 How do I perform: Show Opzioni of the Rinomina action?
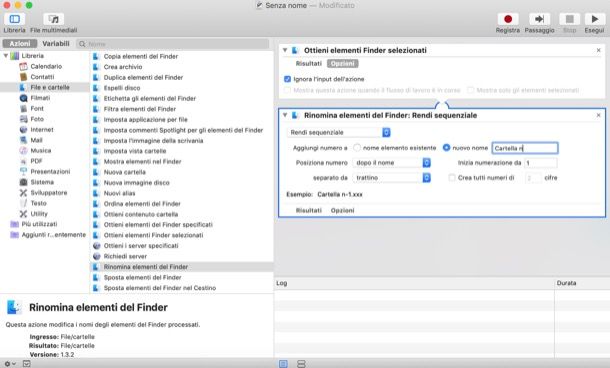coord(342,210)
